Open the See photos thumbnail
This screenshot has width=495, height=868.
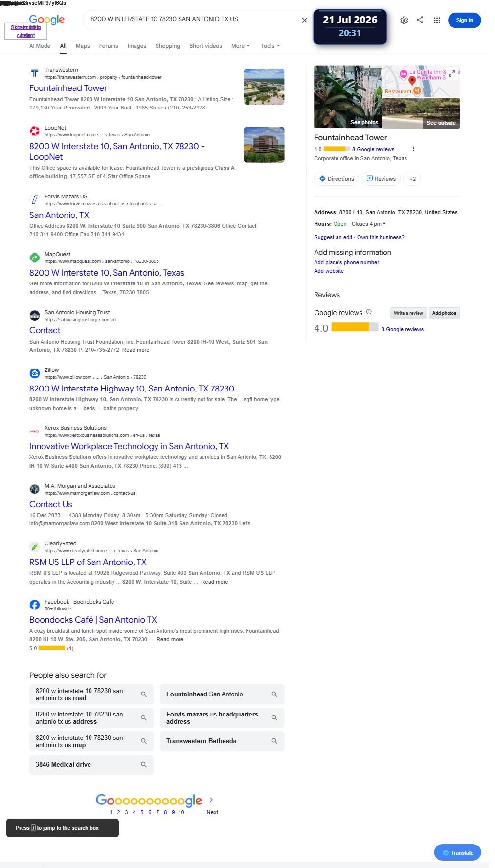tap(348, 97)
